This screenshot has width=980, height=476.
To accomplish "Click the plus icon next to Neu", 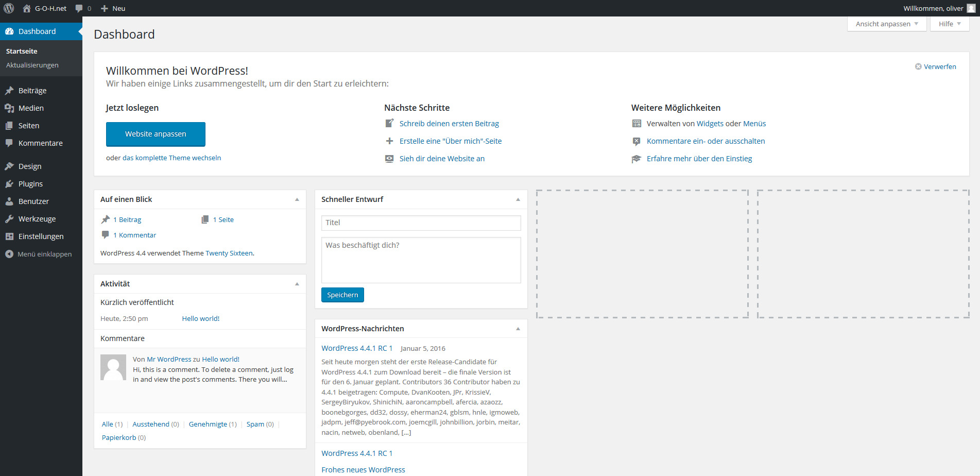I will point(105,8).
